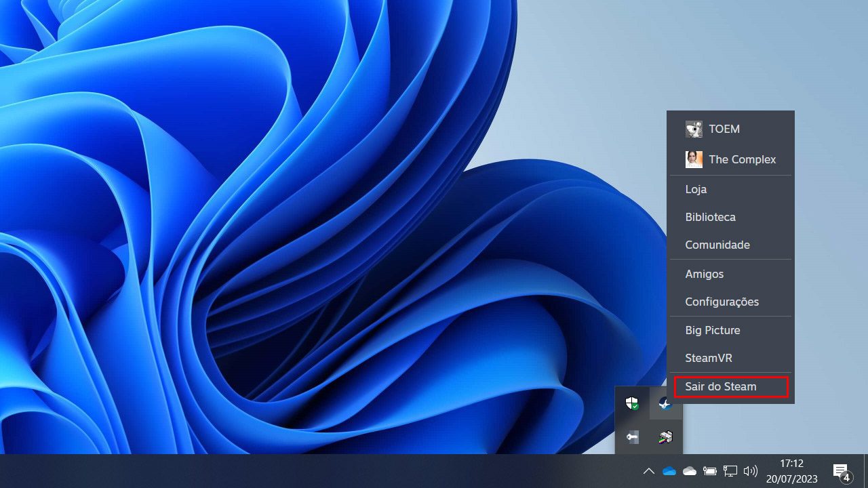Image resolution: width=868 pixels, height=488 pixels.
Task: Open notification center with 4 notifications
Action: (842, 472)
